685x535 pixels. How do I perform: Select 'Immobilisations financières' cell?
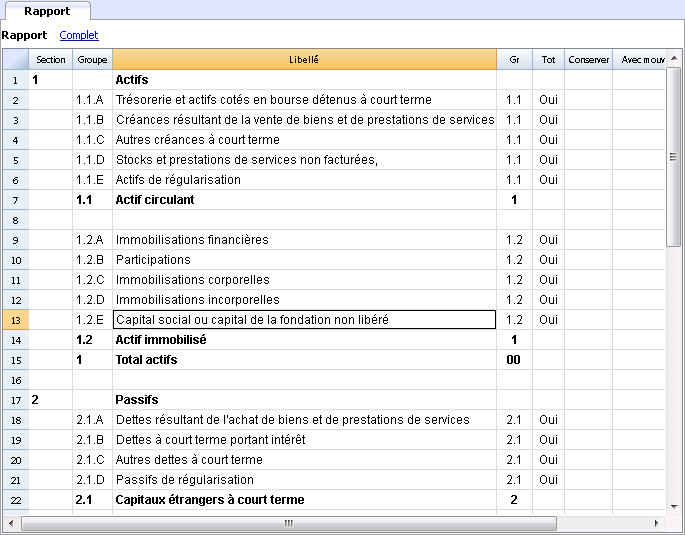click(304, 240)
